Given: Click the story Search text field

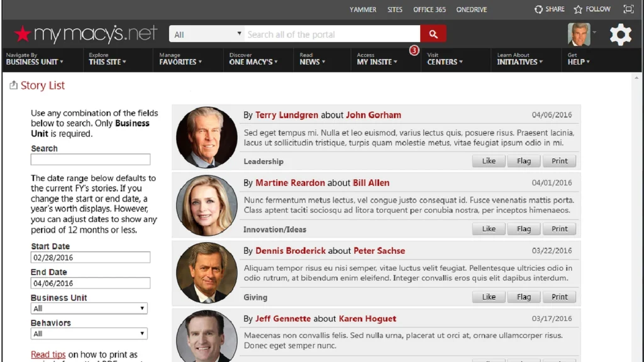Looking at the screenshot, I should 91,159.
